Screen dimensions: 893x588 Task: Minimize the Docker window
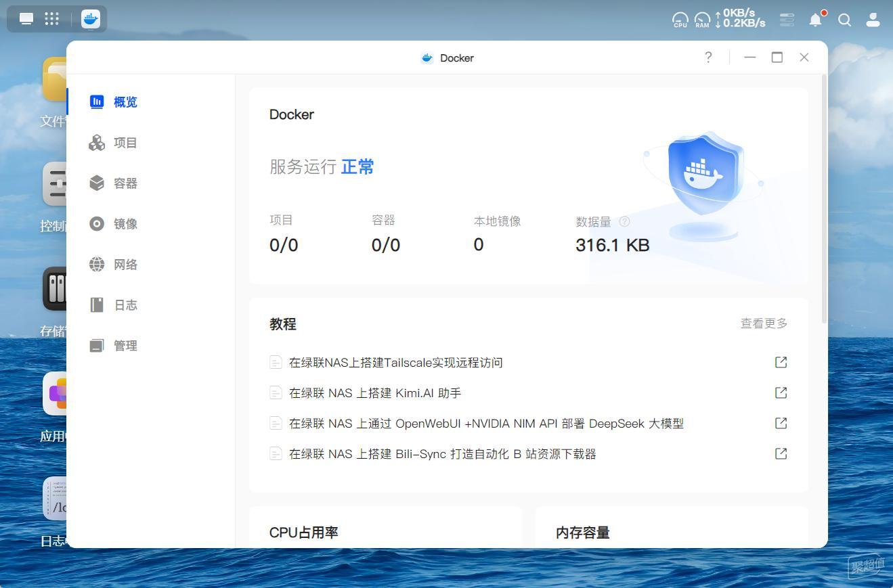(x=749, y=58)
